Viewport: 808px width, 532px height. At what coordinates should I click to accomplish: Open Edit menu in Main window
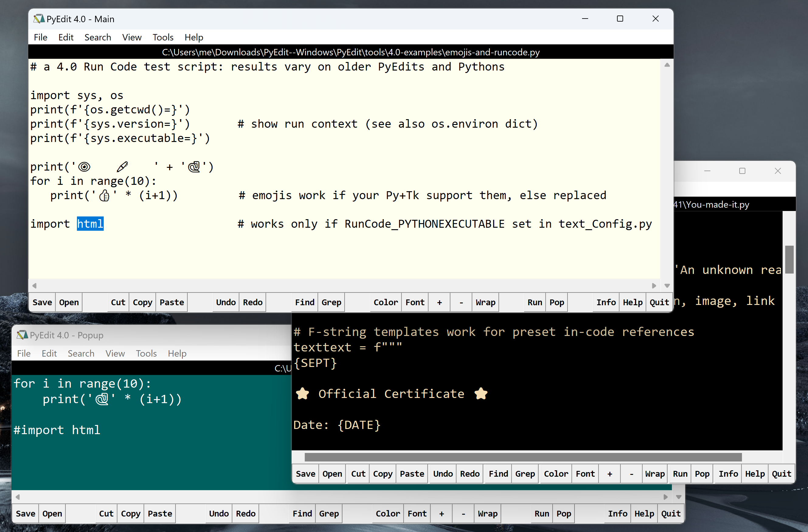pos(66,37)
